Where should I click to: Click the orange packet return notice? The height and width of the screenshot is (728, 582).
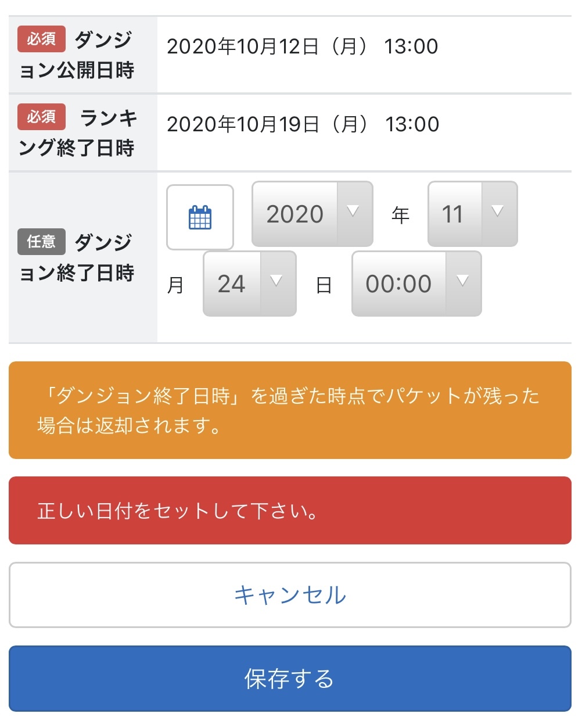pos(290,410)
